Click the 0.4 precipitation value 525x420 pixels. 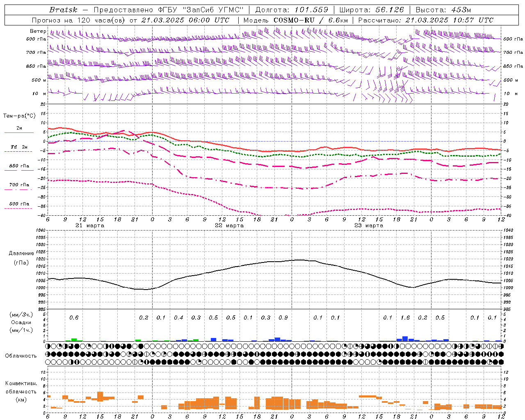pos(178,317)
